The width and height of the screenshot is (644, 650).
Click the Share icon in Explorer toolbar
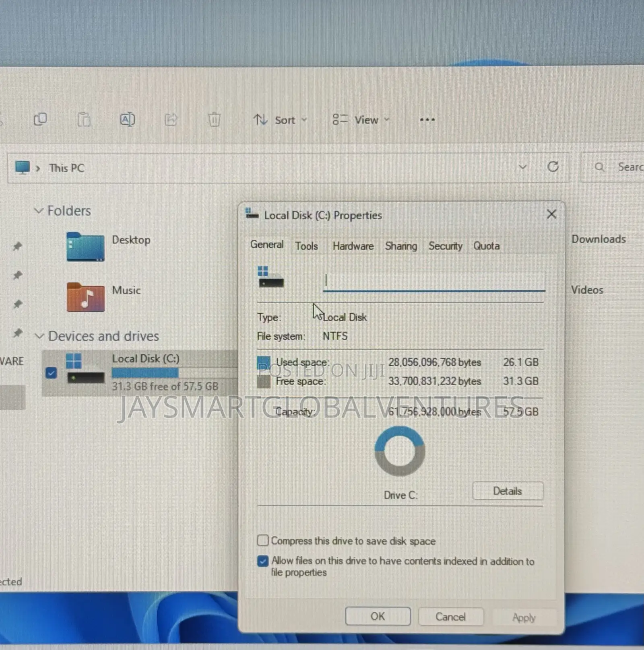[171, 119]
